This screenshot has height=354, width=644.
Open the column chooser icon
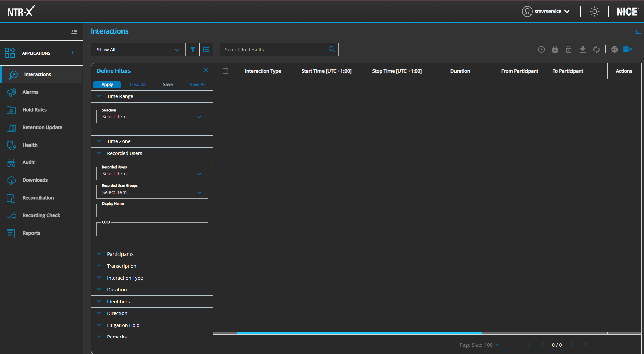click(628, 49)
